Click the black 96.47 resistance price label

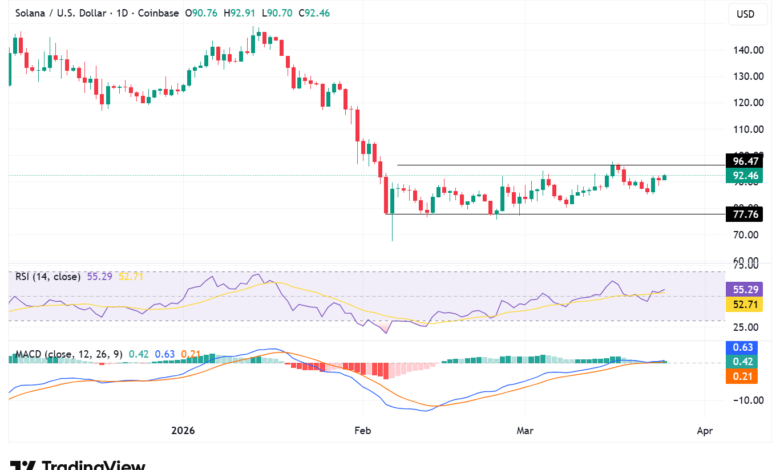click(745, 160)
